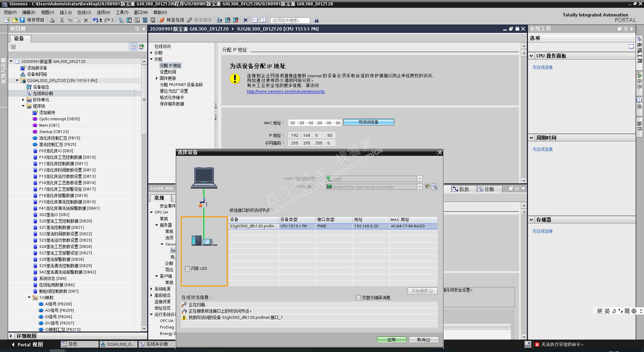This screenshot has width=644, height=352.
Task: Click the 取消 button in dialog
Action: click(x=424, y=340)
